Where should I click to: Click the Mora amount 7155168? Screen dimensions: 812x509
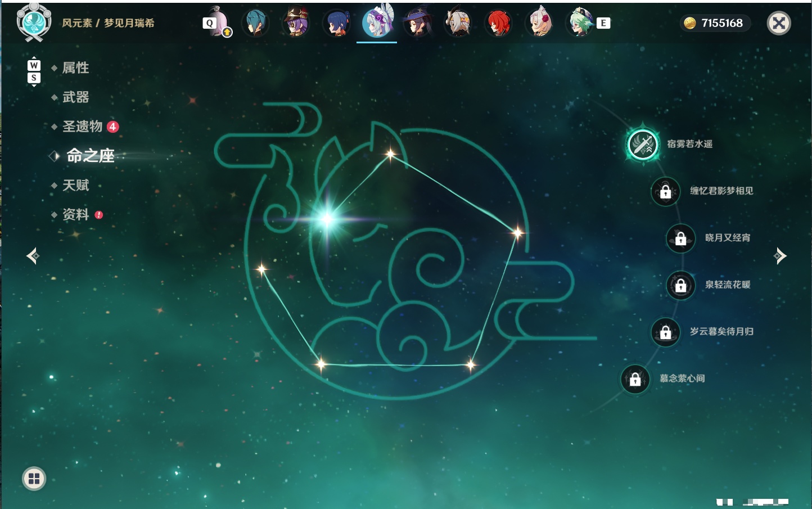[x=722, y=23]
